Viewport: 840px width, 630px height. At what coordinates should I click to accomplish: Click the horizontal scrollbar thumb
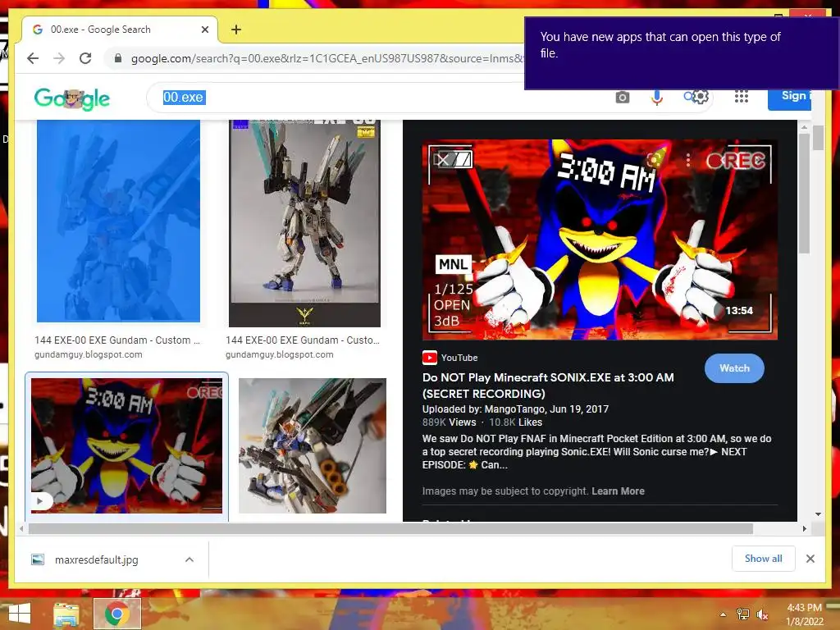point(390,529)
